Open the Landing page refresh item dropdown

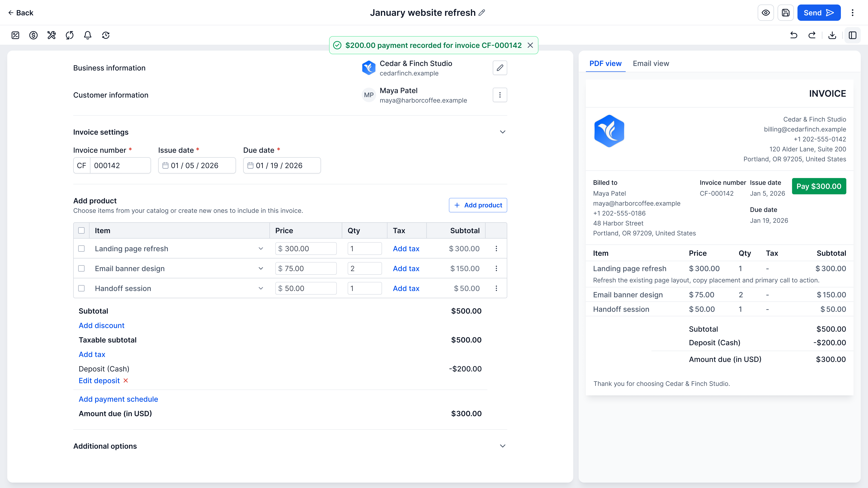(261, 249)
